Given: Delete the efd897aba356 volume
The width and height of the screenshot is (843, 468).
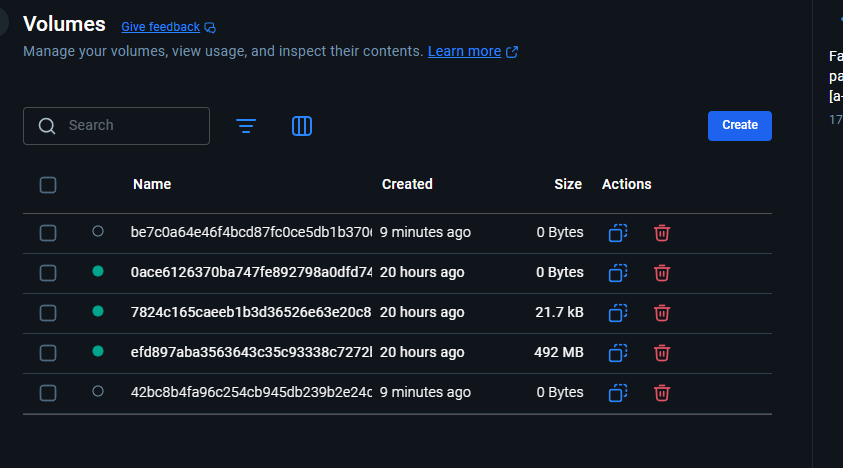Looking at the screenshot, I should [662, 353].
